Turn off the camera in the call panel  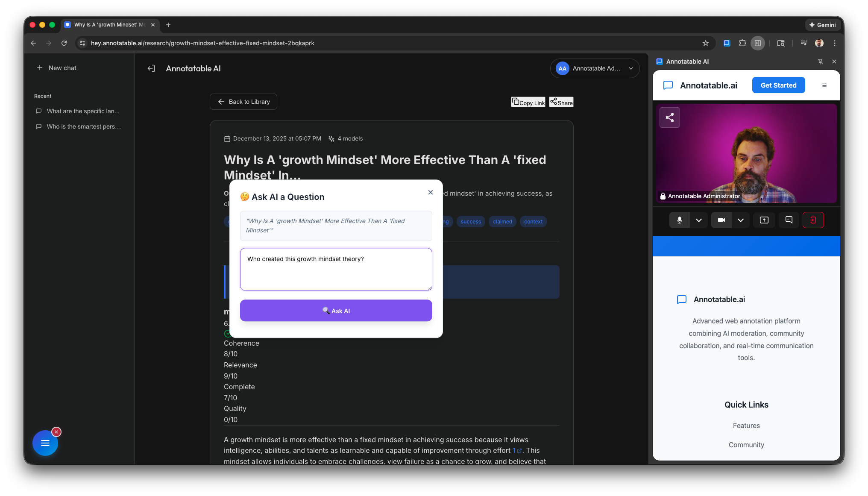tap(721, 220)
